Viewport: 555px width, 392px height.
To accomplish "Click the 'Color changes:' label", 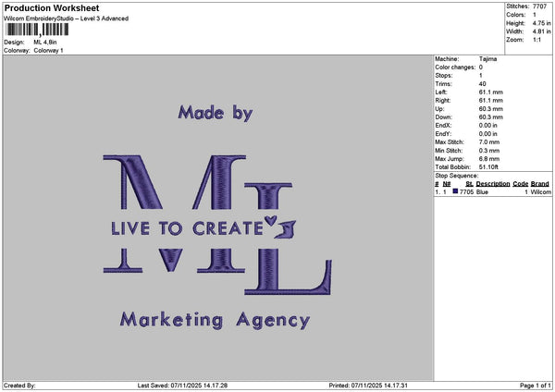I will coord(455,67).
